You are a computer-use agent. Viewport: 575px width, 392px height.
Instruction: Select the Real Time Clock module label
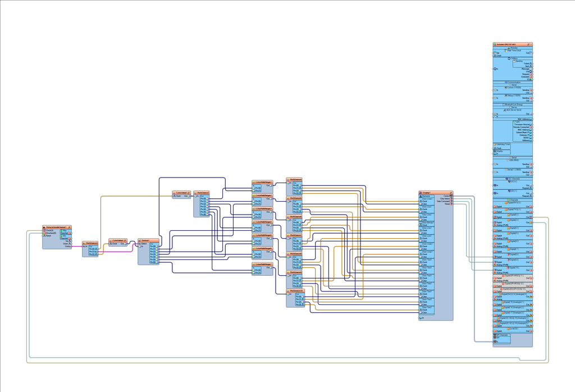[x=513, y=51]
